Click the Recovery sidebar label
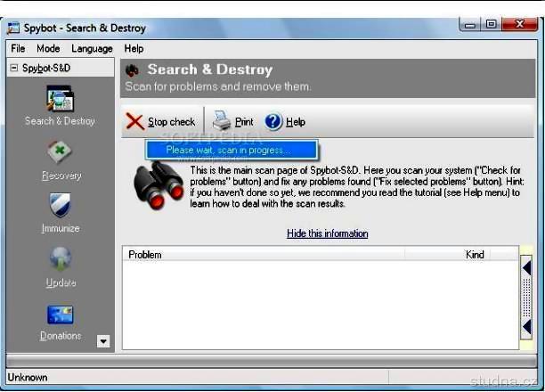Image resolution: width=545 pixels, height=392 pixels. pos(61,176)
